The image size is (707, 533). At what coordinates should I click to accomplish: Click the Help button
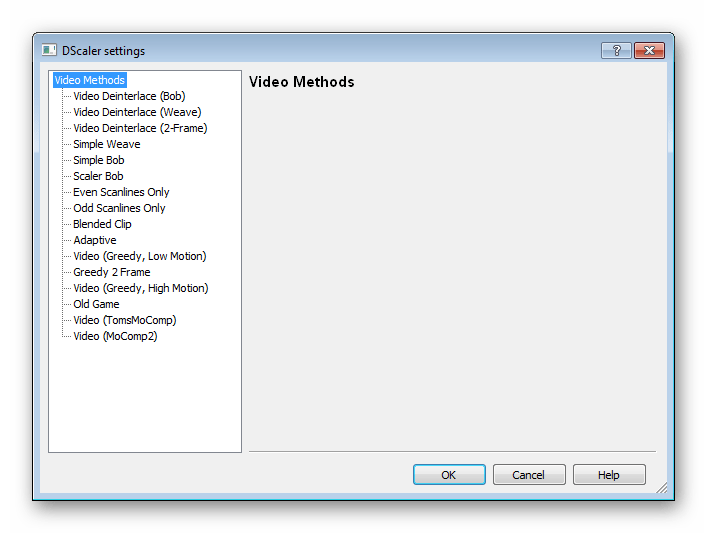click(609, 475)
